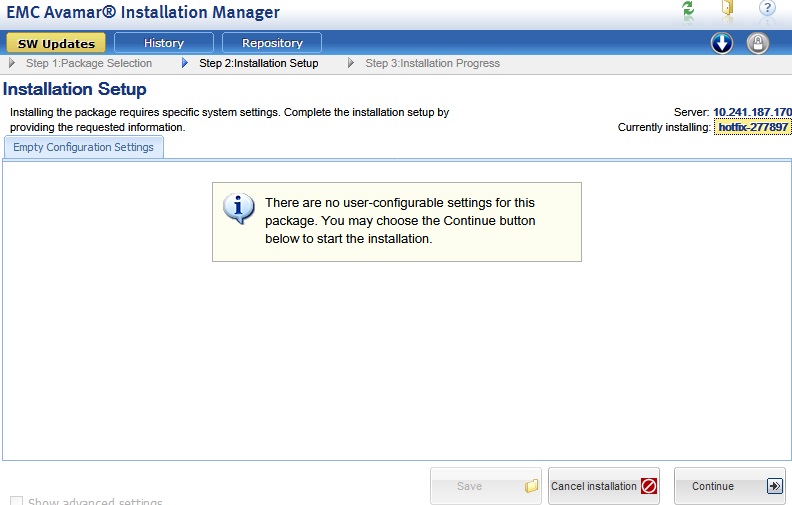Screen dimensions: 792x505
Task: Select Step 2:Installation Setup
Action: [x=259, y=63]
